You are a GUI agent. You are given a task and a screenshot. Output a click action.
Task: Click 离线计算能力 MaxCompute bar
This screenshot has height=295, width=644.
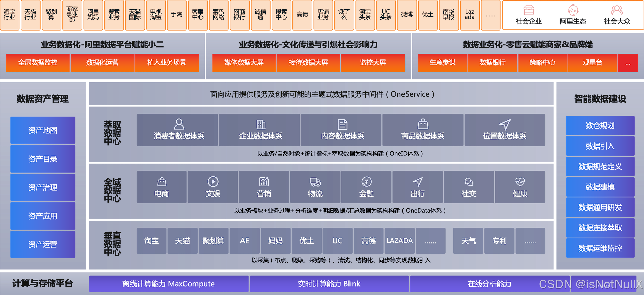168,284
